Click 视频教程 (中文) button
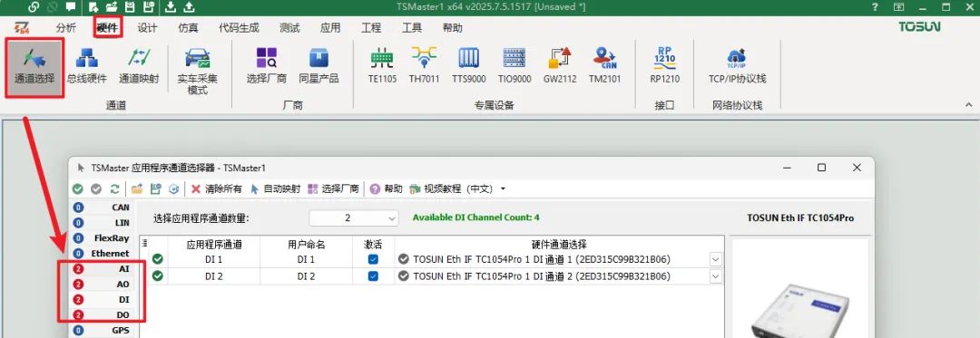The width and height of the screenshot is (980, 338). [451, 189]
